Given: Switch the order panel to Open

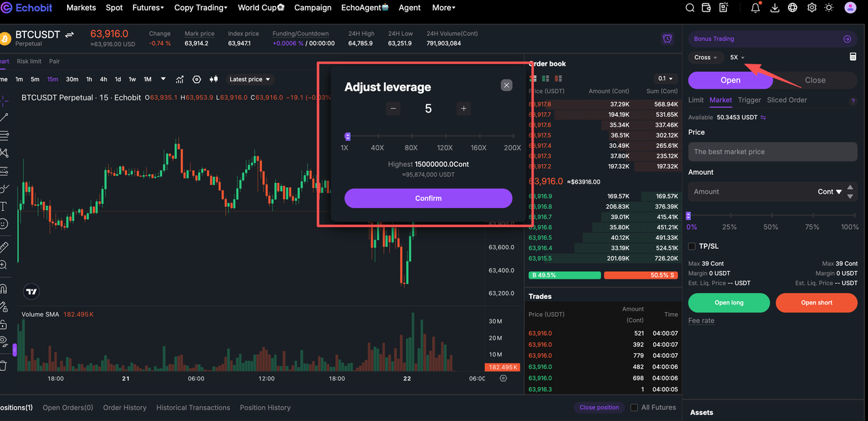Looking at the screenshot, I should pyautogui.click(x=730, y=80).
